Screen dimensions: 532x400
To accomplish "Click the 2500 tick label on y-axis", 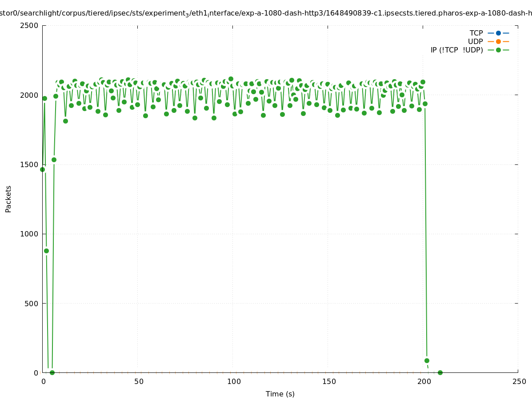I will click(x=29, y=25).
